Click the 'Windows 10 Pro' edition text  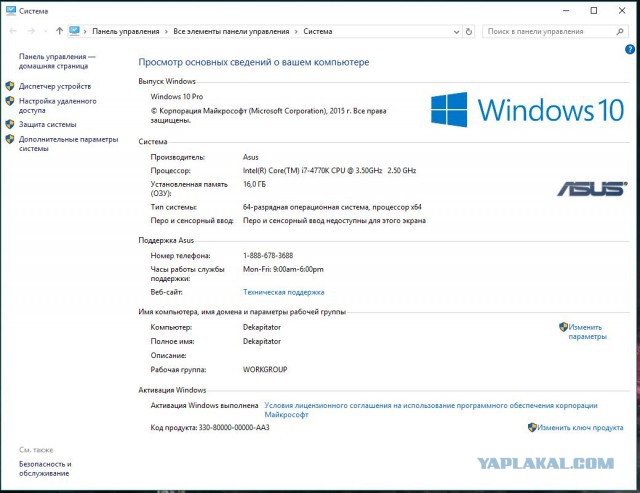tap(177, 97)
